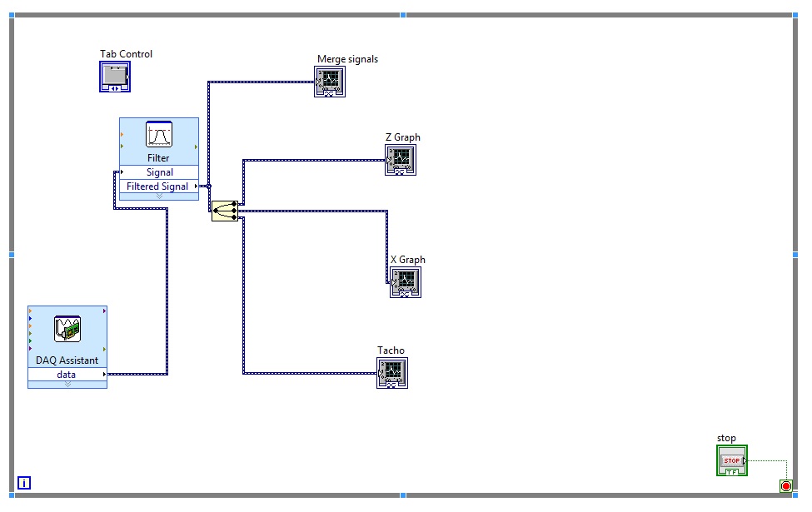
Task: Click the Z Graph indicator terminal
Action: (401, 158)
